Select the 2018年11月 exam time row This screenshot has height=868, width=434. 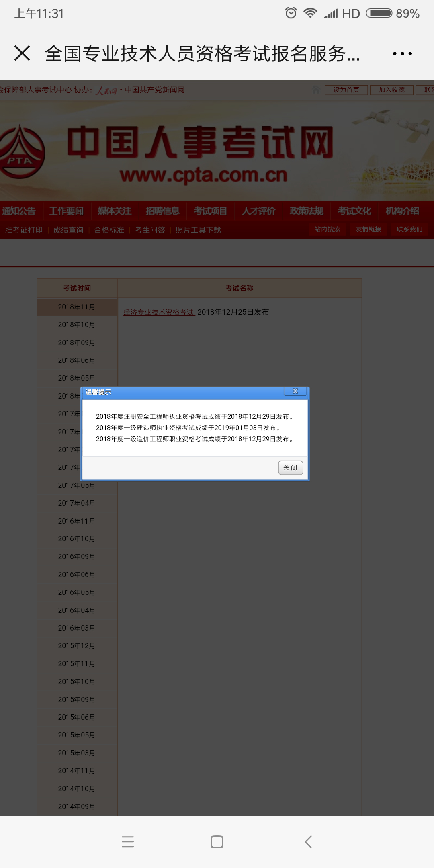77,307
